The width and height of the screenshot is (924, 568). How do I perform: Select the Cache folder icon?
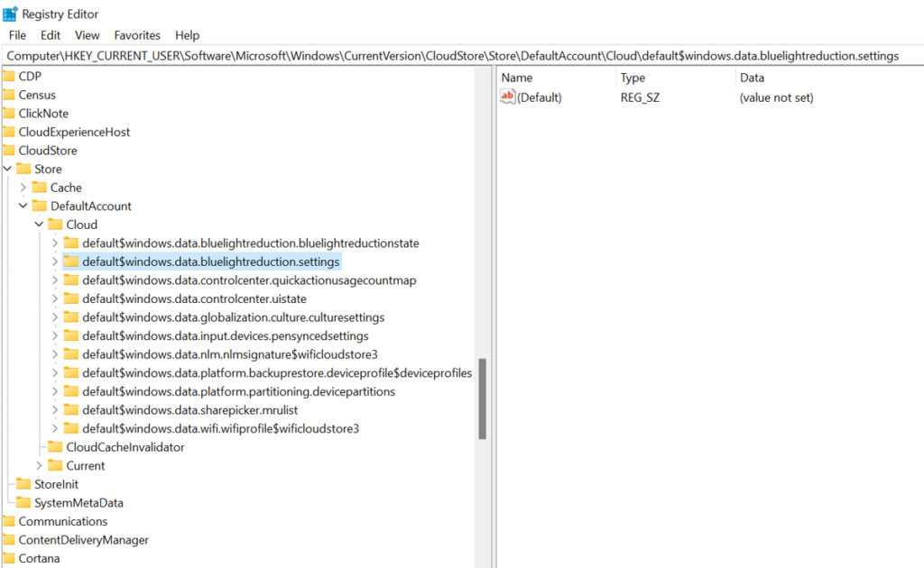40,188
